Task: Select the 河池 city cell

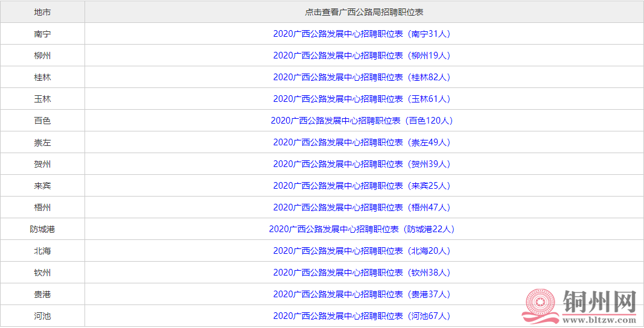Action: (42, 316)
